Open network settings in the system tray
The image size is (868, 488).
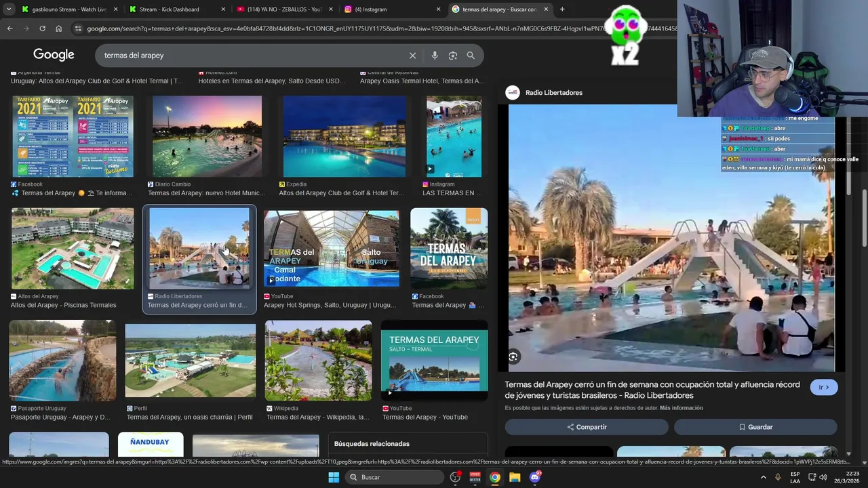tap(812, 477)
